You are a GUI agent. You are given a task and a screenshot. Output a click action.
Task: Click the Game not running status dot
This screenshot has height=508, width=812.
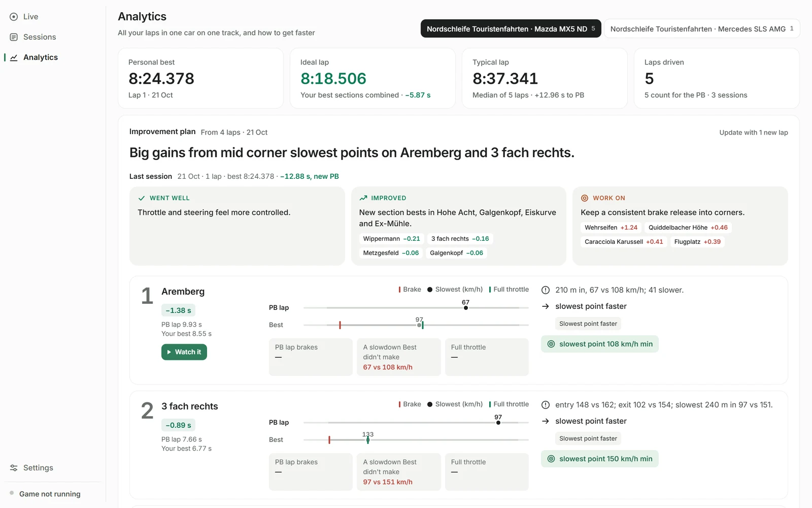(x=12, y=493)
